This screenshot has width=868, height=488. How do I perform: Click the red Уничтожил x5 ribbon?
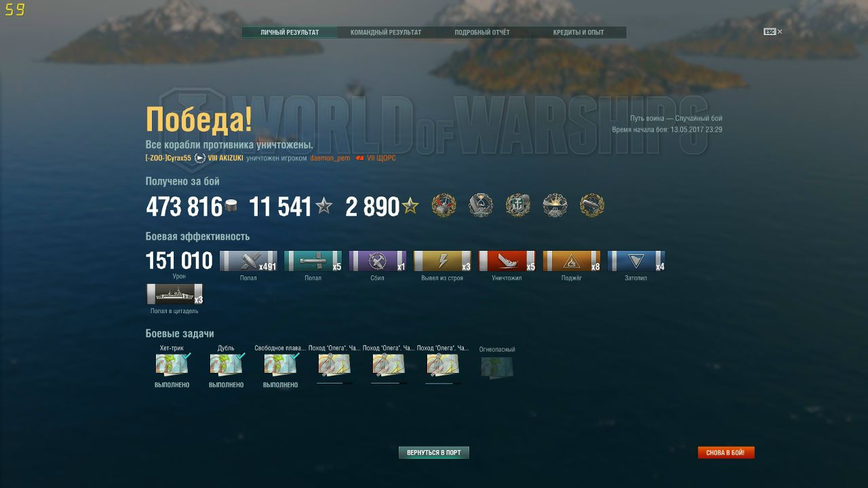coord(507,261)
